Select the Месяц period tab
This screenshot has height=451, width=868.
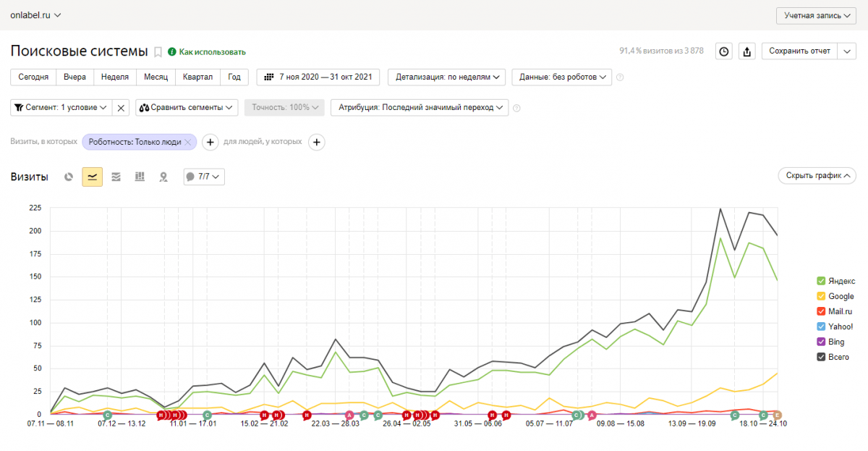156,77
